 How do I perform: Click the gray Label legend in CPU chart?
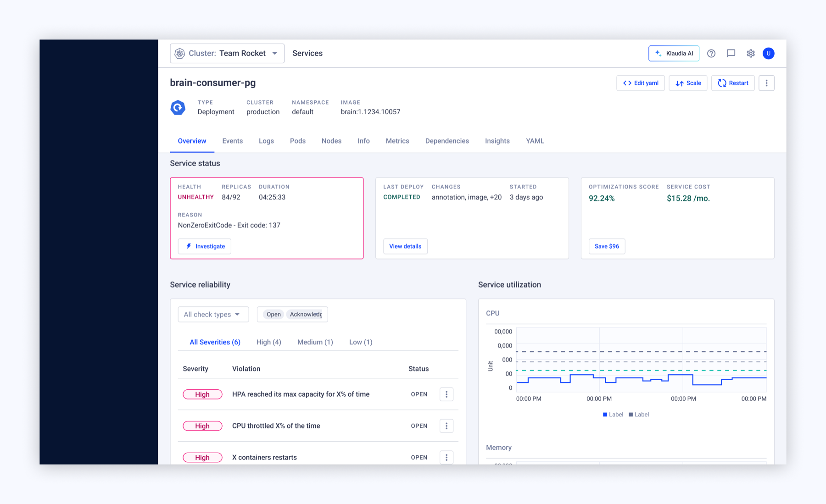point(639,415)
